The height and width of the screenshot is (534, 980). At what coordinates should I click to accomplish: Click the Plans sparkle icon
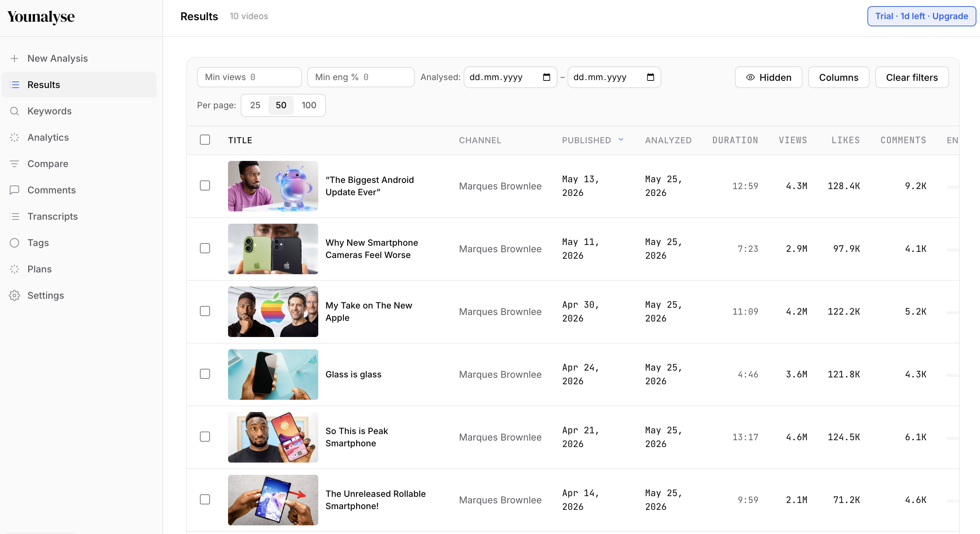click(x=14, y=269)
